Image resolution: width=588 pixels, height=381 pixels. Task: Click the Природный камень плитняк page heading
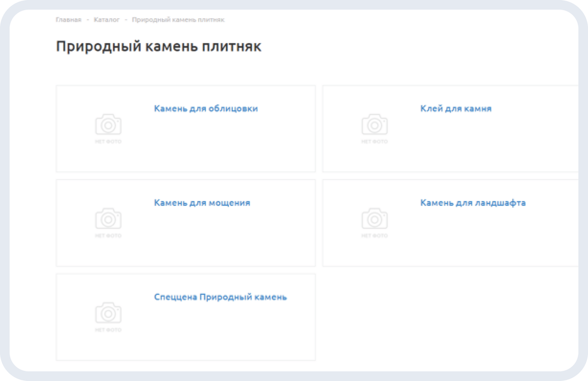[159, 47]
